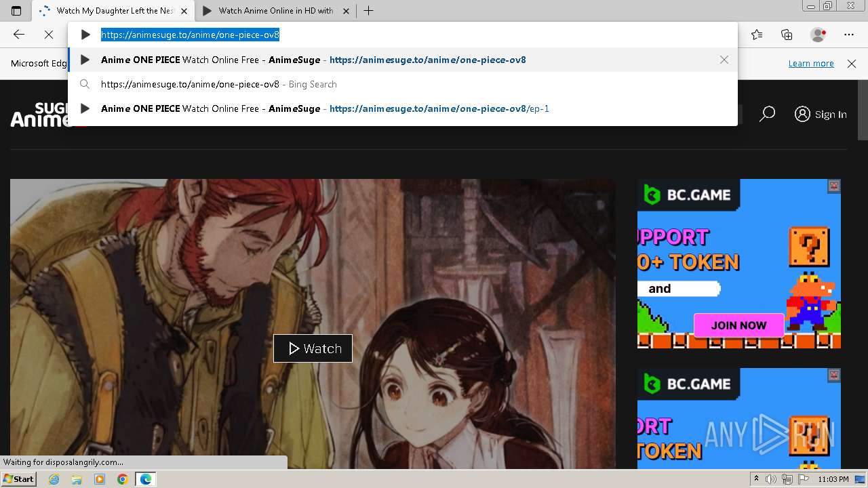Open the upper BC.GAME logo ad
The image size is (868, 488).
click(x=688, y=195)
